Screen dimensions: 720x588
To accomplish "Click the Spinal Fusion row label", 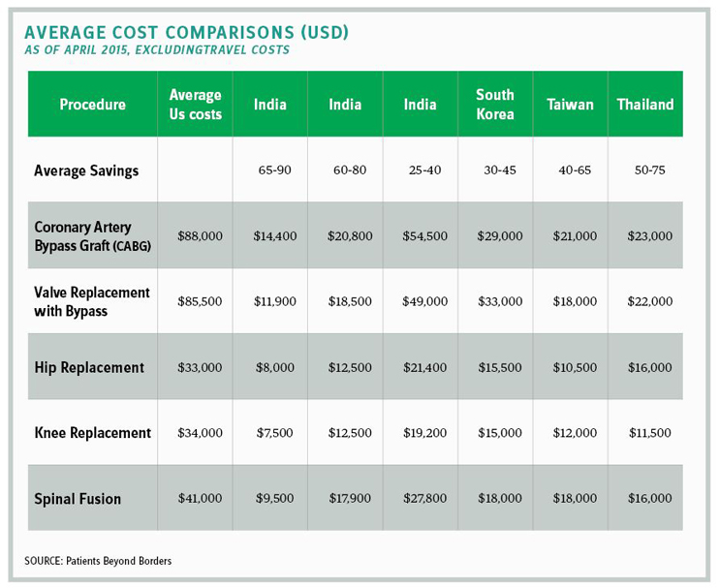I will coord(78,499).
